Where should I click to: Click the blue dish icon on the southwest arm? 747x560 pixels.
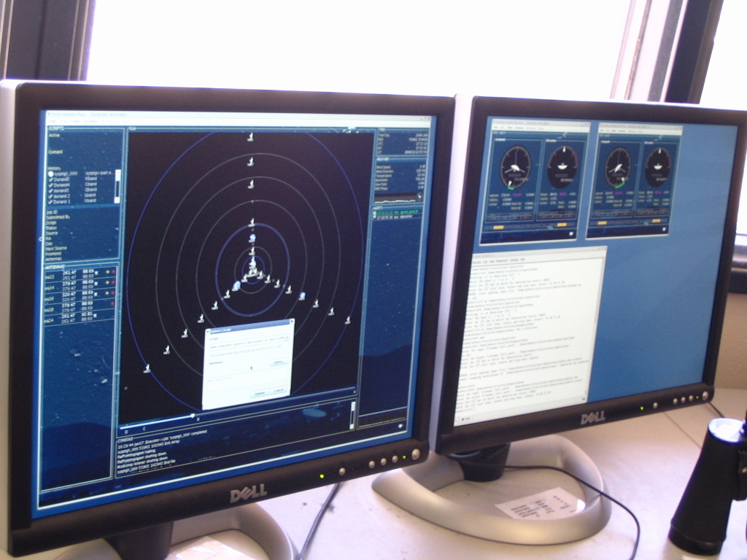point(236,285)
